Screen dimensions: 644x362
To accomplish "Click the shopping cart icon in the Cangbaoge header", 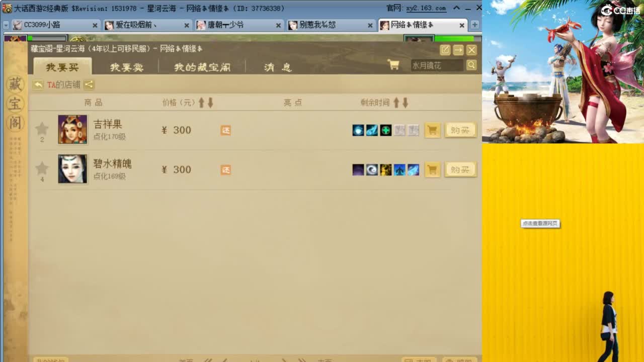I will 393,65.
